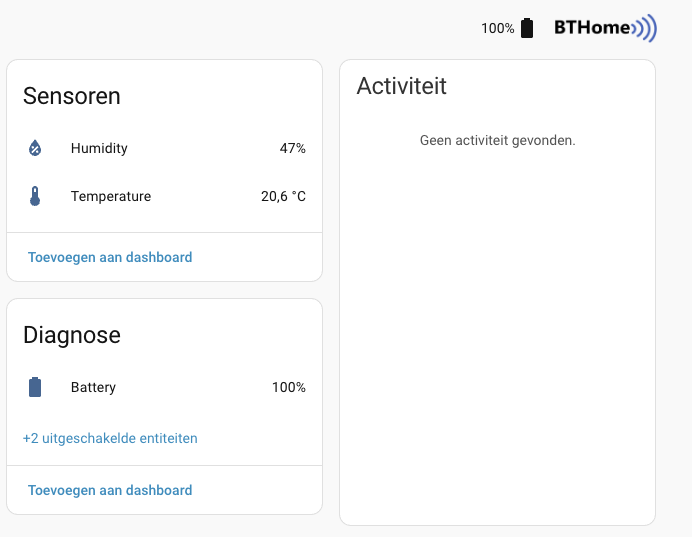Add Sensoren entities via Toevoegen aan dashboard
Screen dimensions: 692x537
point(110,257)
